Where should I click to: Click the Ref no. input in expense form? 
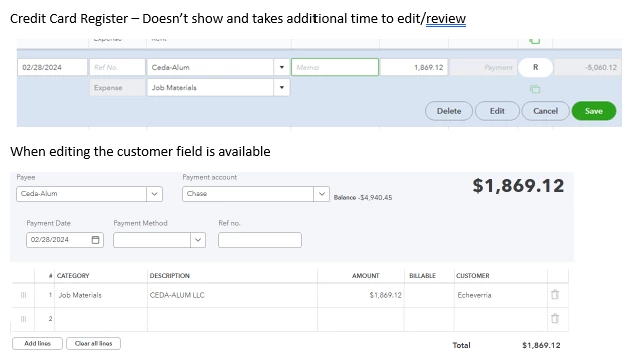[260, 240]
